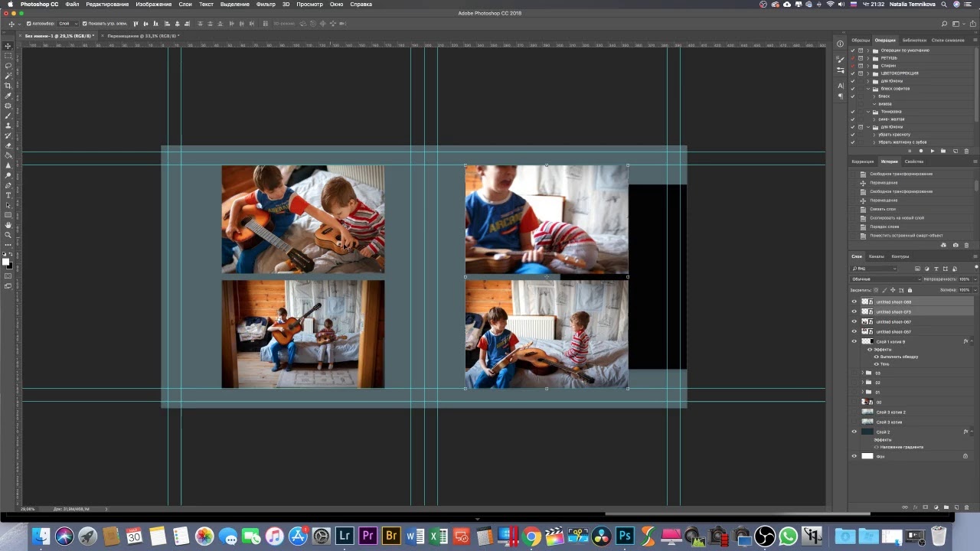The width and height of the screenshot is (980, 551).
Task: Expand РЕТУШЬ action set
Action: click(x=868, y=58)
